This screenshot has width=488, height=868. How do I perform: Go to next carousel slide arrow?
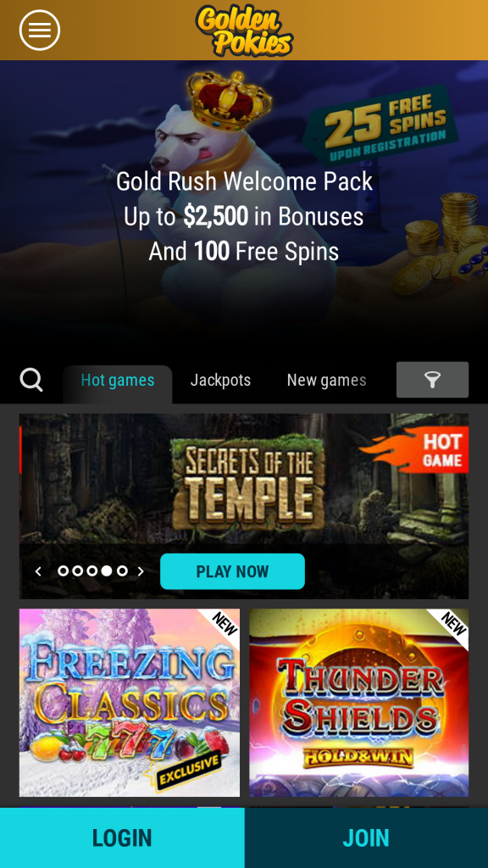[x=141, y=571]
